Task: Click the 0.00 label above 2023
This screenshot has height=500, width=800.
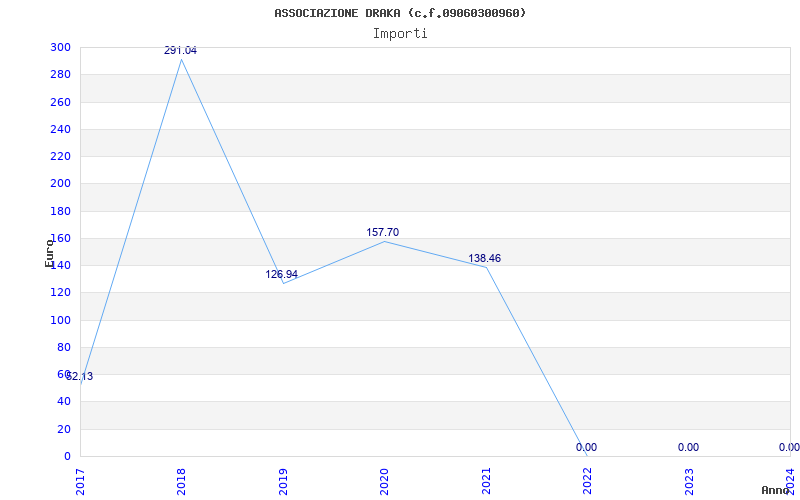Action: click(x=688, y=447)
